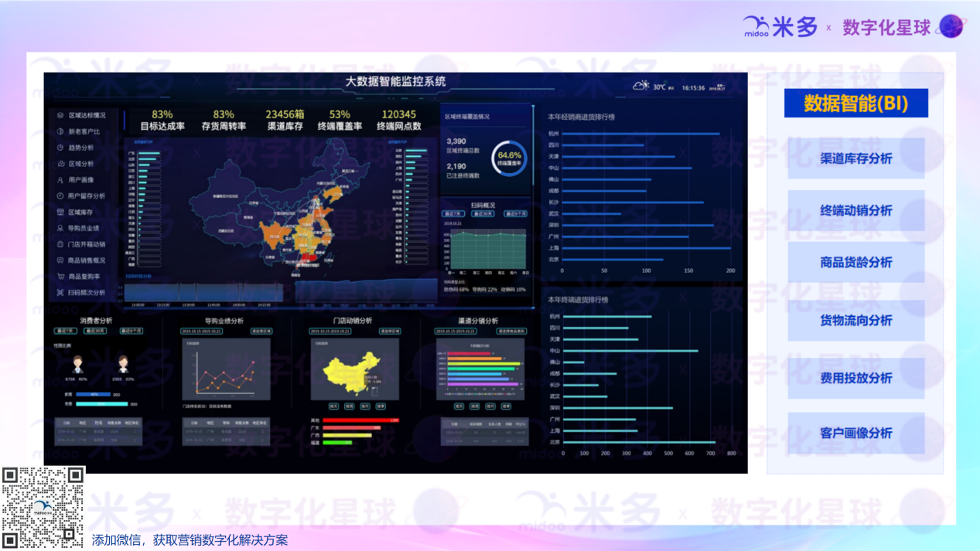980x551 pixels.
Task: Open the 门店开箱动销 menu item
Action: [86, 244]
